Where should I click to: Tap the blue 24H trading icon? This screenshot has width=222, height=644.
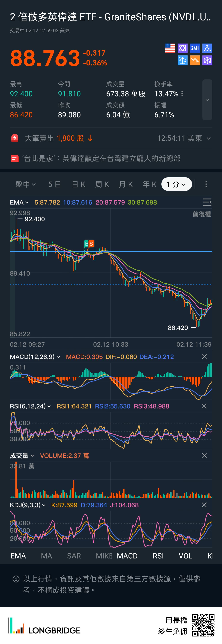[195, 48]
